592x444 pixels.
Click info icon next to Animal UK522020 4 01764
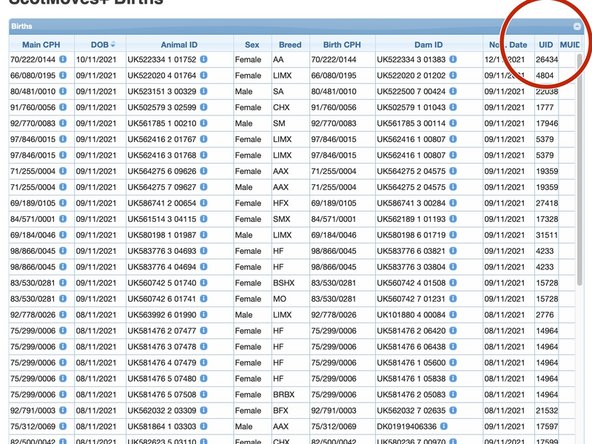tap(204, 75)
